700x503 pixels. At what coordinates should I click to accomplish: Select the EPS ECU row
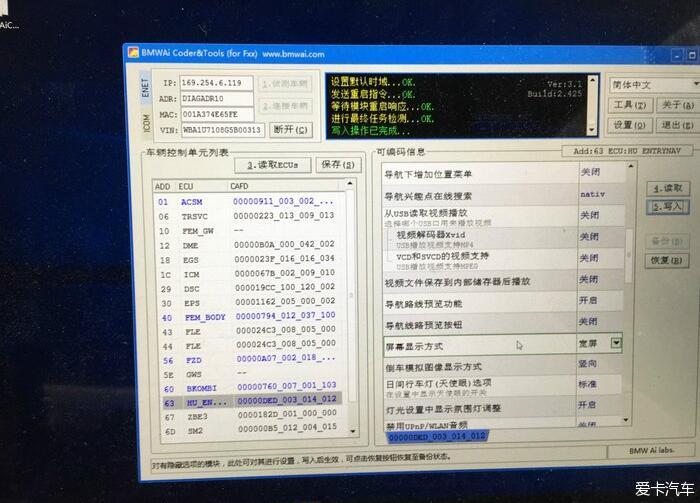pos(252,302)
